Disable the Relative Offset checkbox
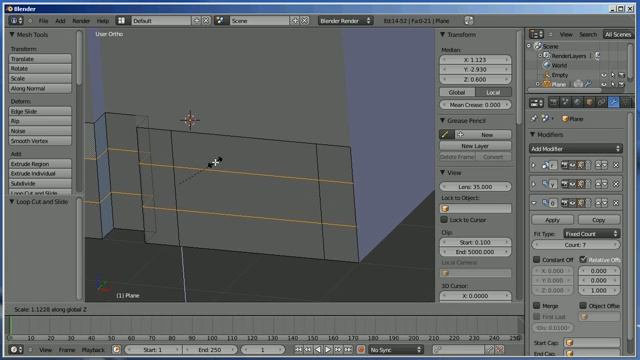 583,259
